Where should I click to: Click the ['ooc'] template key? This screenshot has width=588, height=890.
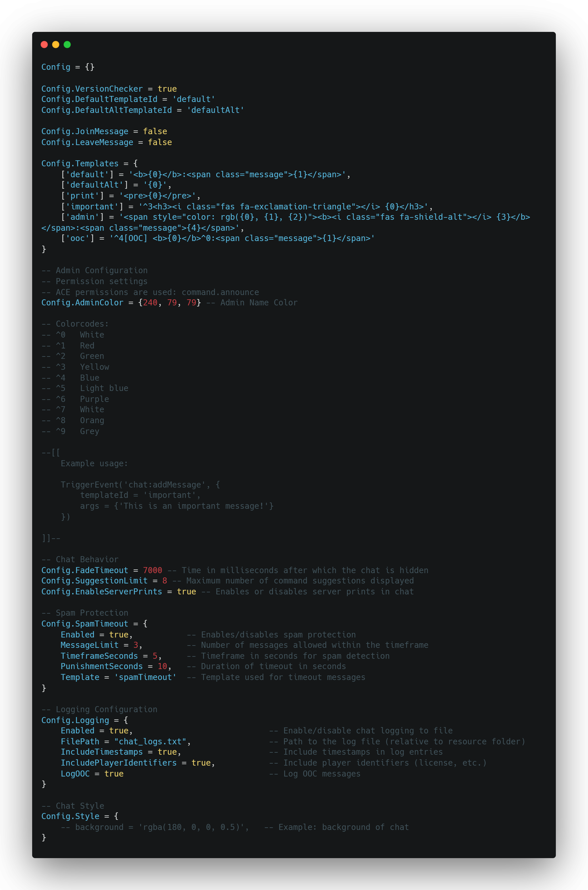coord(78,239)
